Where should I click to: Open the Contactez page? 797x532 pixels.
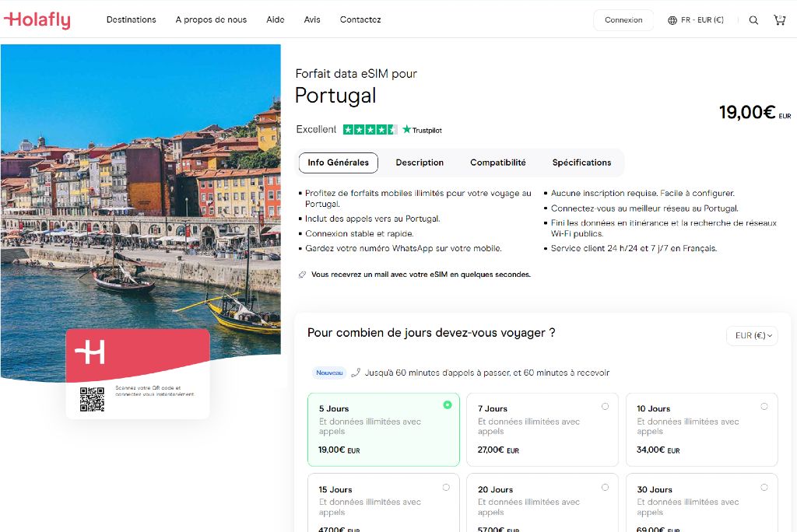point(360,19)
